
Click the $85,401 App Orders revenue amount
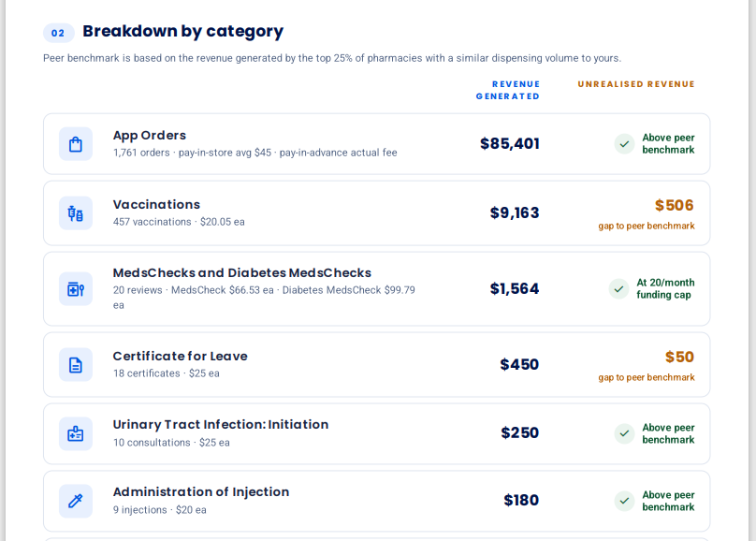510,144
